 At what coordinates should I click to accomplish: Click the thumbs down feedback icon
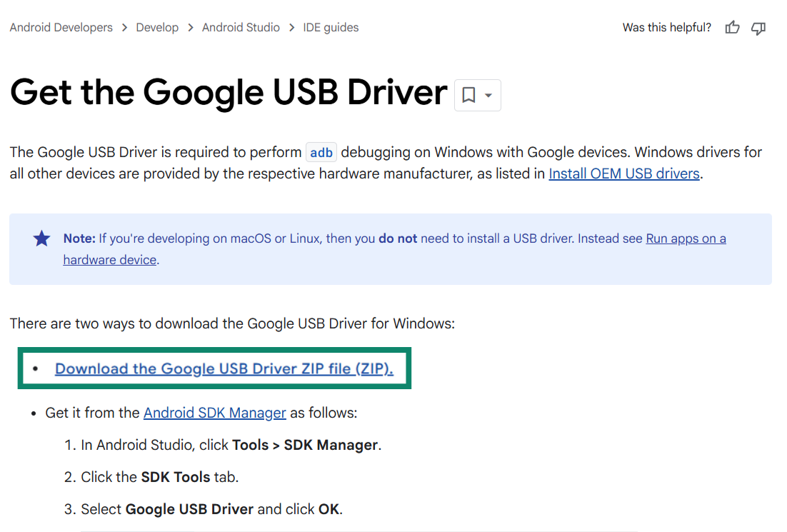(758, 29)
